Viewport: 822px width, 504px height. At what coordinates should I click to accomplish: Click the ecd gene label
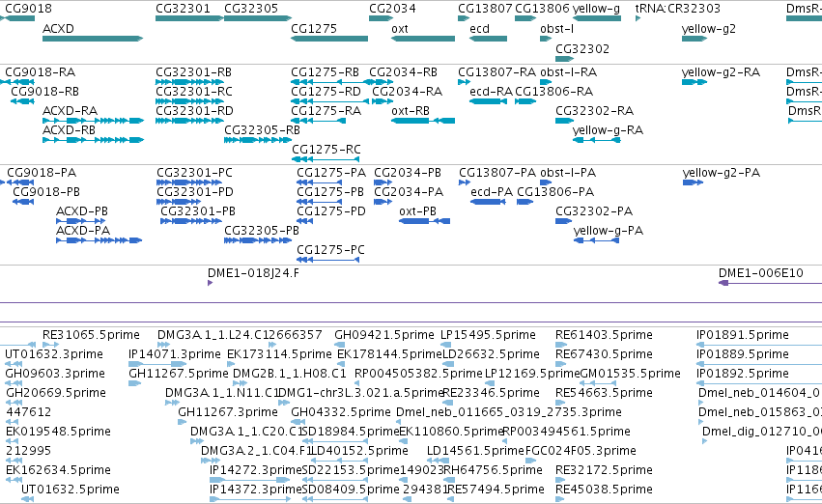click(479, 29)
